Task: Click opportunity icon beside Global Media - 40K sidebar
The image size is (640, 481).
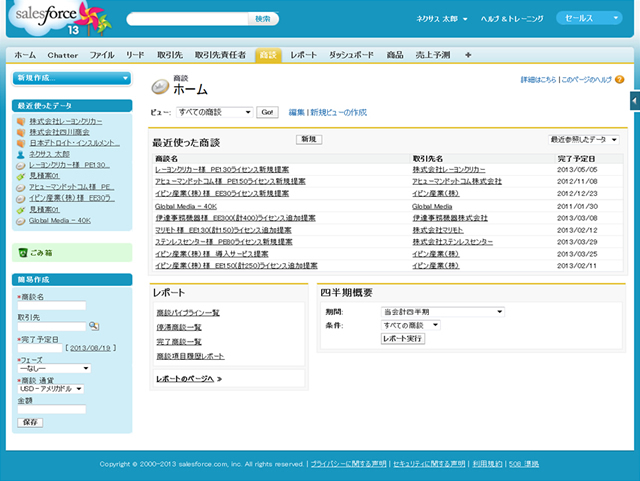Action: point(21,221)
